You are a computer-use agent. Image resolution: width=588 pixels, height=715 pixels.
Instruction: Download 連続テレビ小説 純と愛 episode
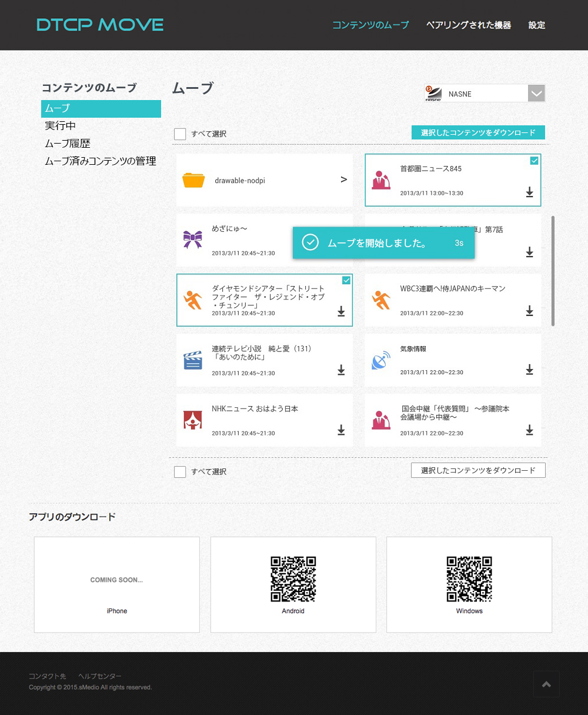click(x=341, y=370)
